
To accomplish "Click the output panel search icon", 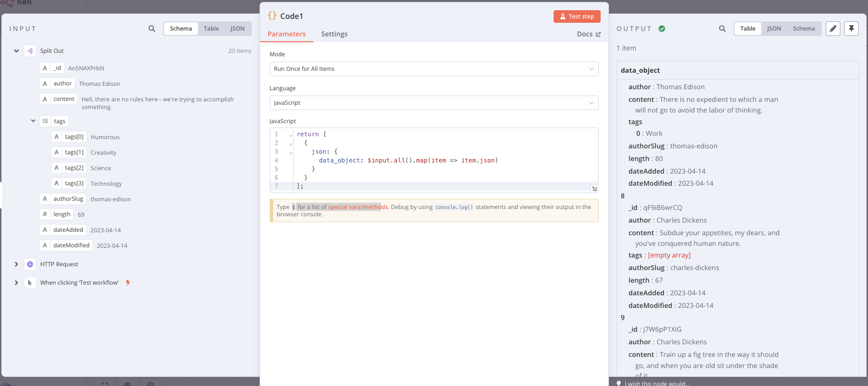I will [722, 29].
